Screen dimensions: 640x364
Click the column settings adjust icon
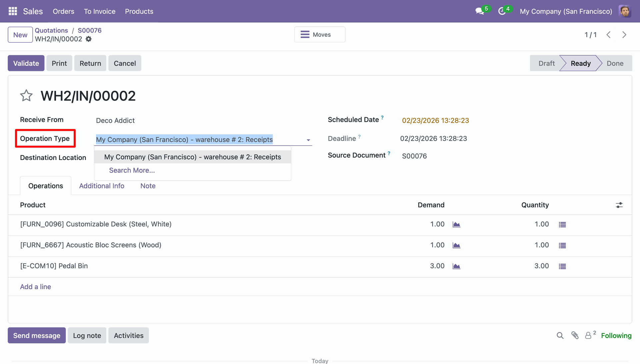click(x=619, y=205)
